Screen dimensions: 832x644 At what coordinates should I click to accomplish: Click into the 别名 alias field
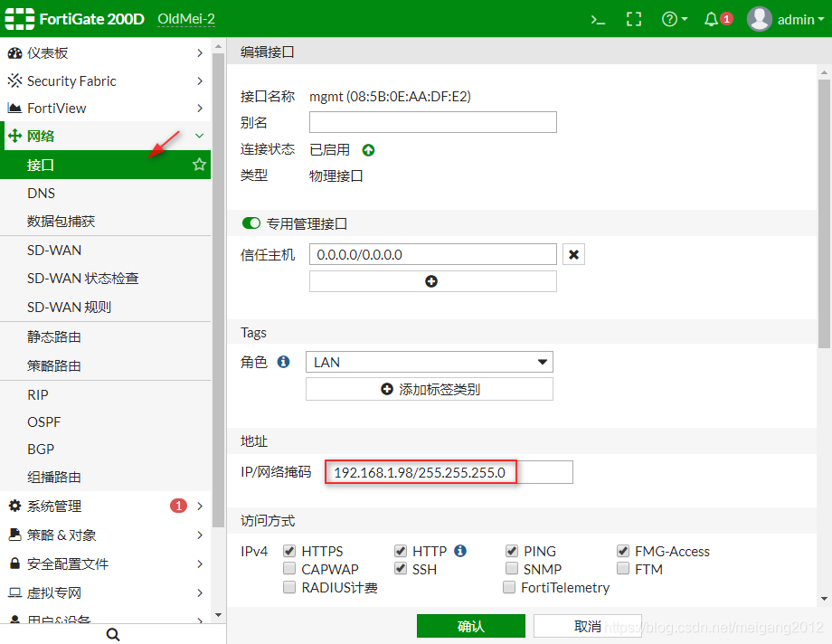(433, 122)
